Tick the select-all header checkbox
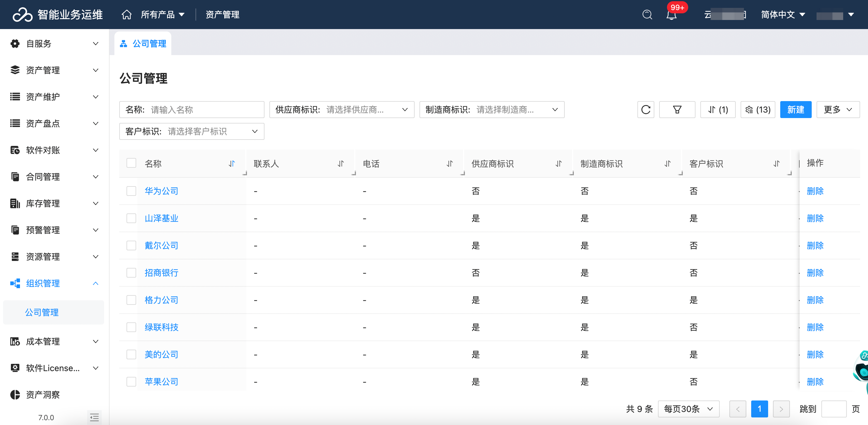The height and width of the screenshot is (425, 868). pyautogui.click(x=131, y=163)
